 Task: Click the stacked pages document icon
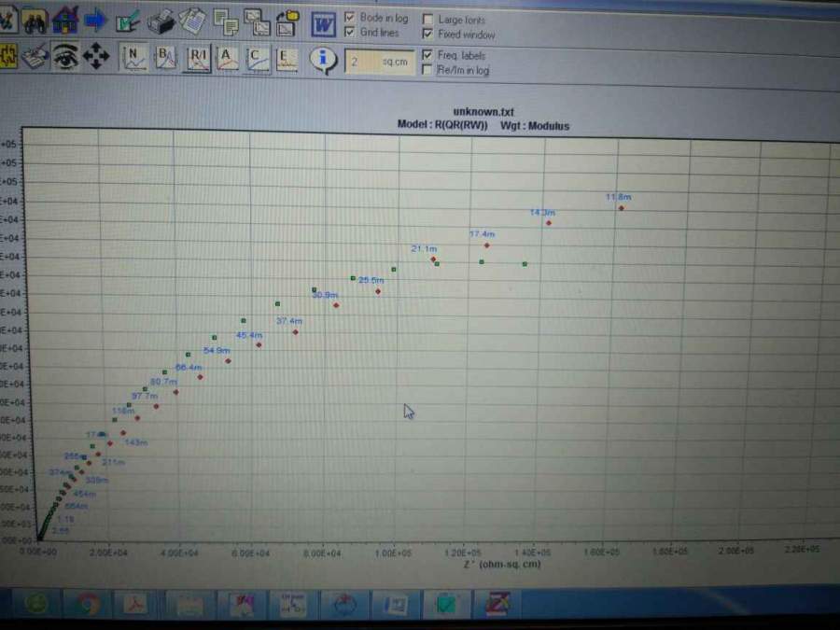tap(191, 21)
